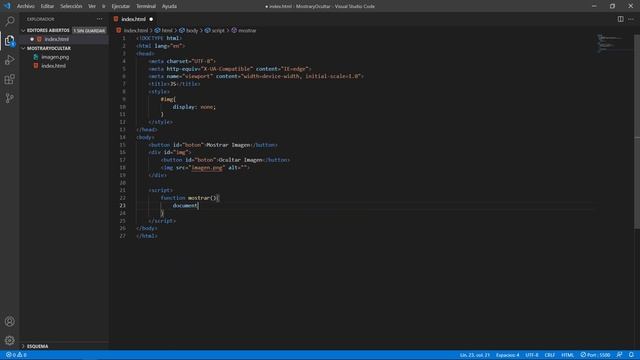
Task: Open the Accounts menu icon
Action: tap(9, 322)
